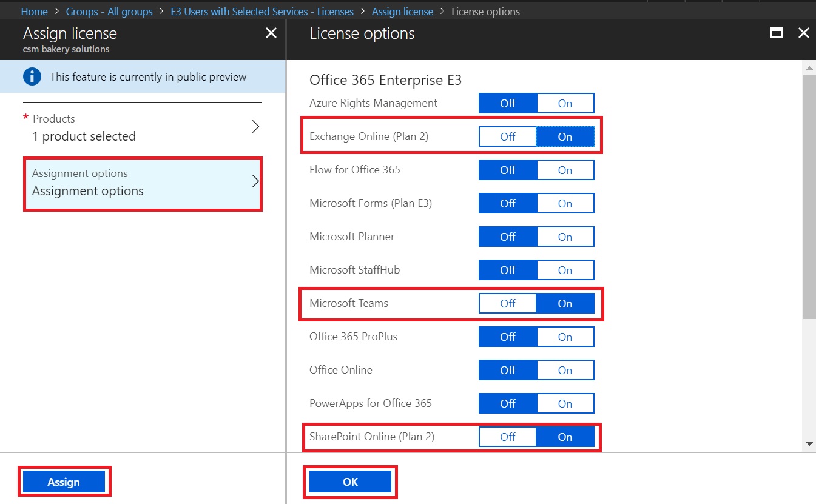The image size is (816, 504).
Task: Select Azure Rights Management Off option
Action: 508,103
